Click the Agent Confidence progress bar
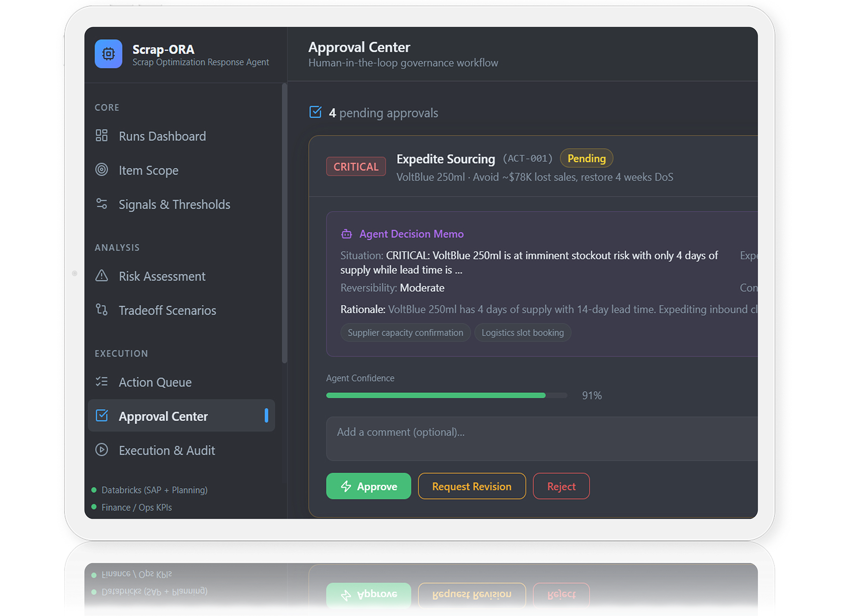This screenshot has height=616, width=844. (446, 395)
